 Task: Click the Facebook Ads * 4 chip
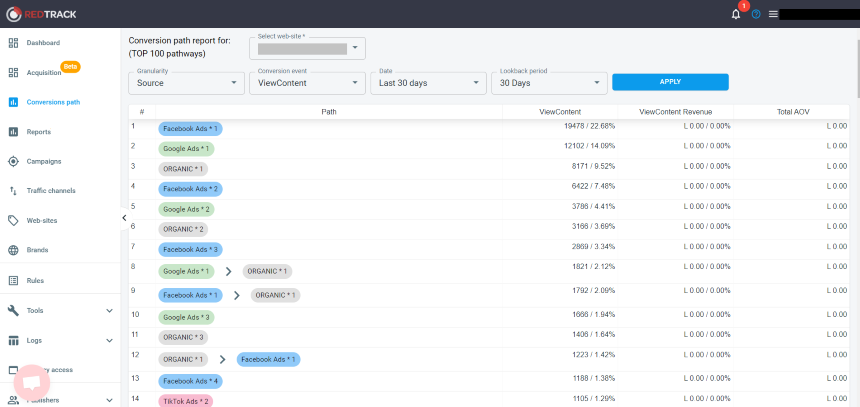click(x=190, y=381)
